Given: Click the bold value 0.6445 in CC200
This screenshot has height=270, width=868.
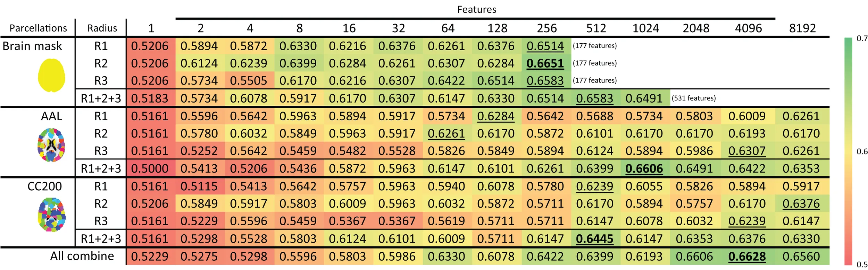Looking at the screenshot, I should (594, 239).
